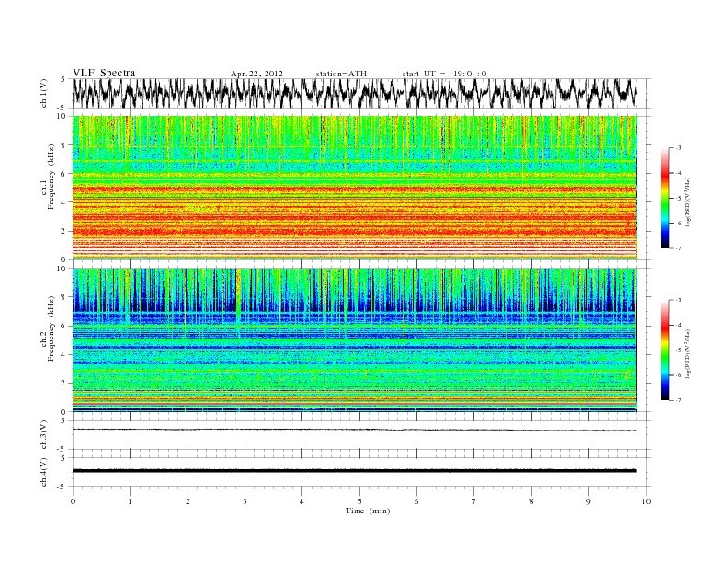The width and height of the screenshot is (728, 563).
Task: Click the "VLF Spectra" plot title
Action: click(x=104, y=73)
